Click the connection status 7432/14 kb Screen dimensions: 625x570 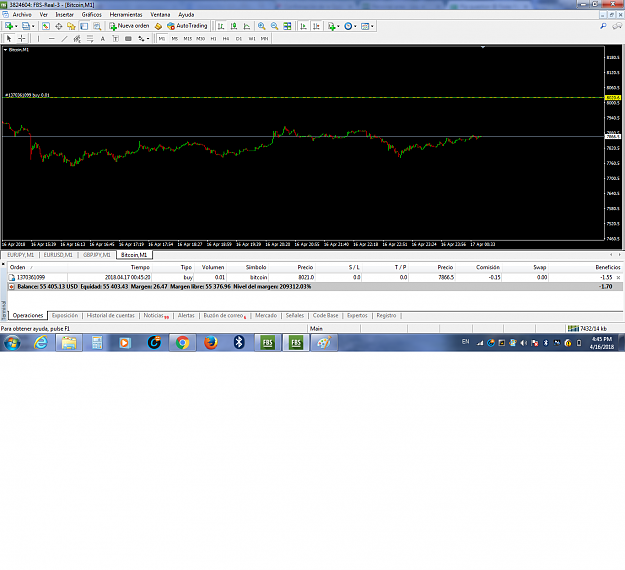tap(588, 328)
